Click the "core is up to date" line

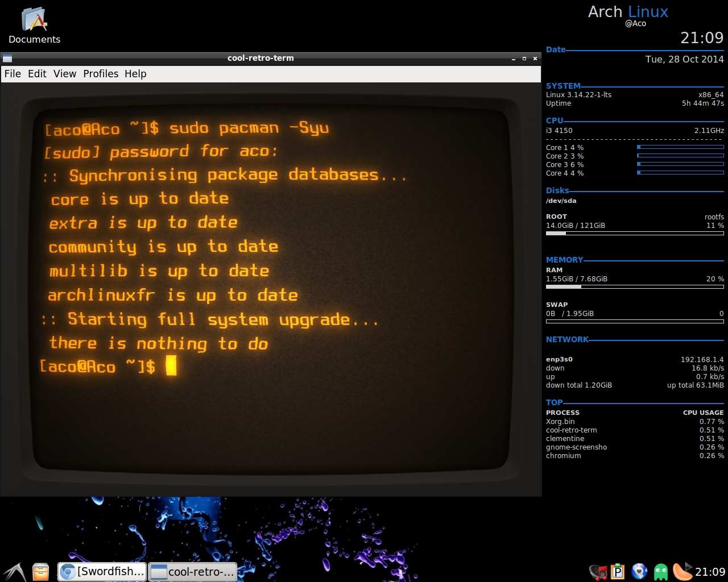tap(140, 199)
